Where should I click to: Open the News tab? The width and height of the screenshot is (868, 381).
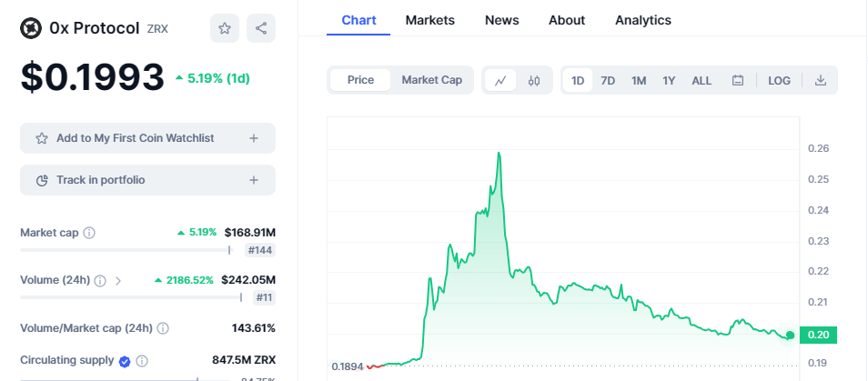pos(502,21)
